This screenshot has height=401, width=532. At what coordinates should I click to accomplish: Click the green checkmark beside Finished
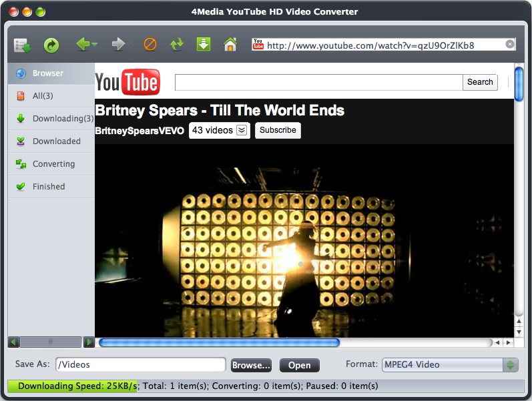click(21, 187)
